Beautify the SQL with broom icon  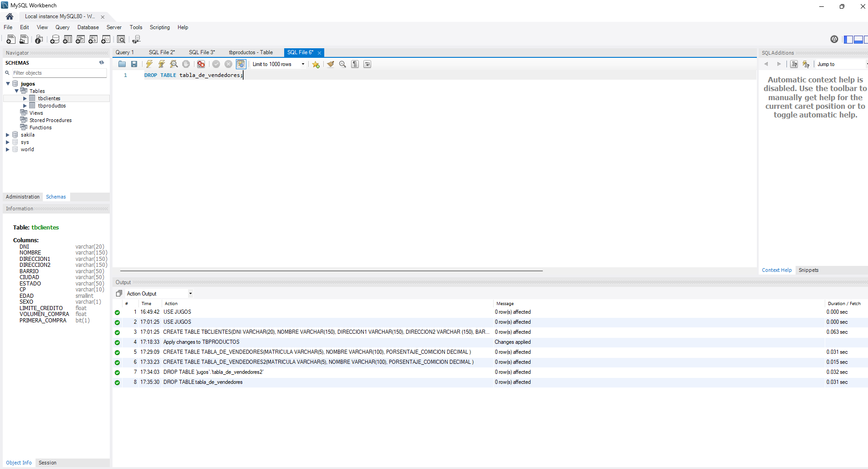[x=331, y=64]
